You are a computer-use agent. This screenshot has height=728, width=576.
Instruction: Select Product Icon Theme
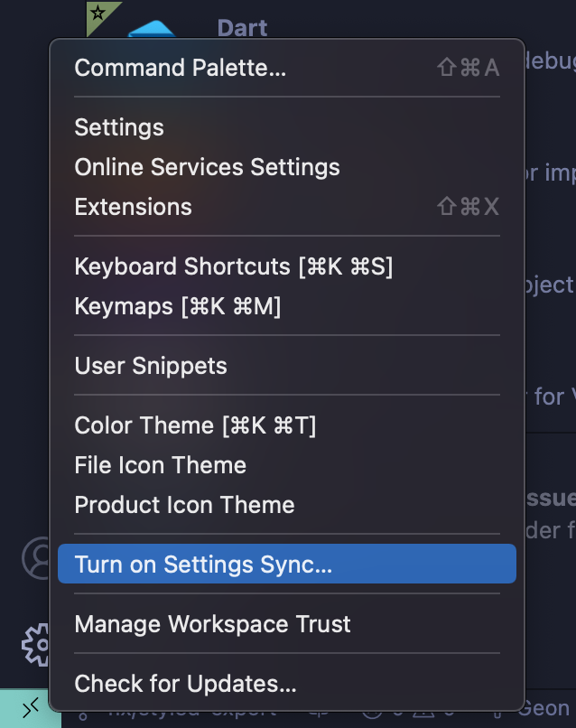(287, 505)
